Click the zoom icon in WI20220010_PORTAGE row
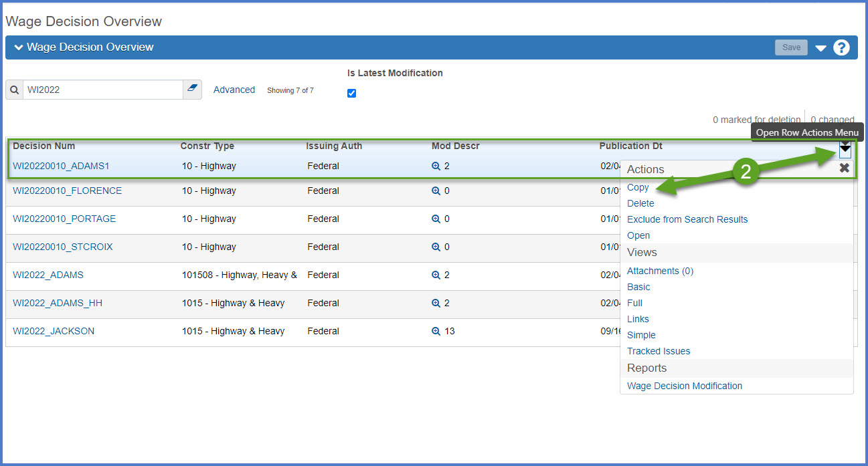The width and height of the screenshot is (868, 466). (x=436, y=219)
